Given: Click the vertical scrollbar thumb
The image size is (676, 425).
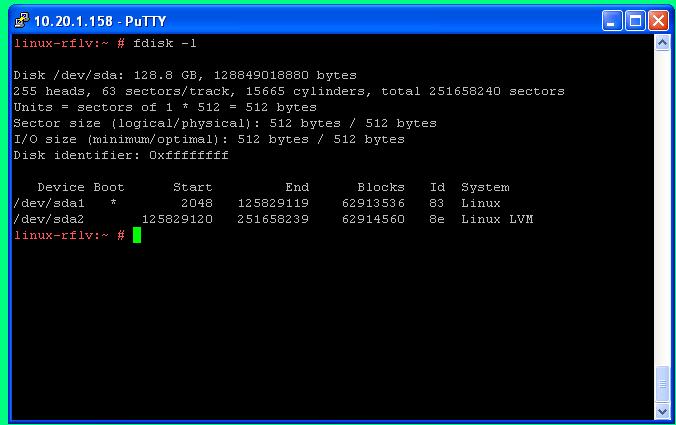Looking at the screenshot, I should [662, 384].
